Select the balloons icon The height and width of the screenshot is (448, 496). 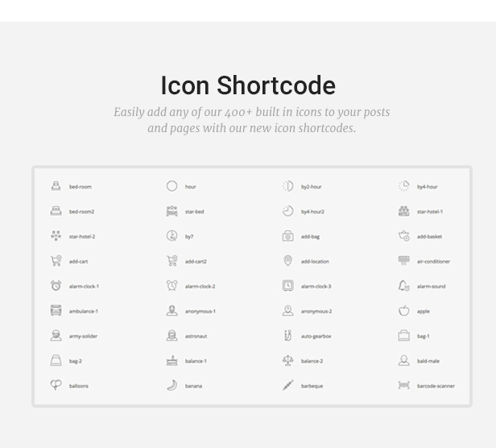pyautogui.click(x=56, y=385)
